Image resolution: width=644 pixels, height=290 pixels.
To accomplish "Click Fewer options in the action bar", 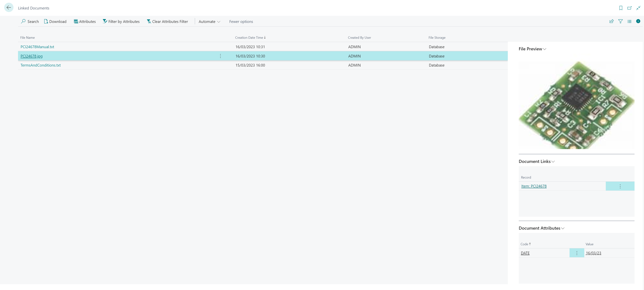I will coord(241,21).
